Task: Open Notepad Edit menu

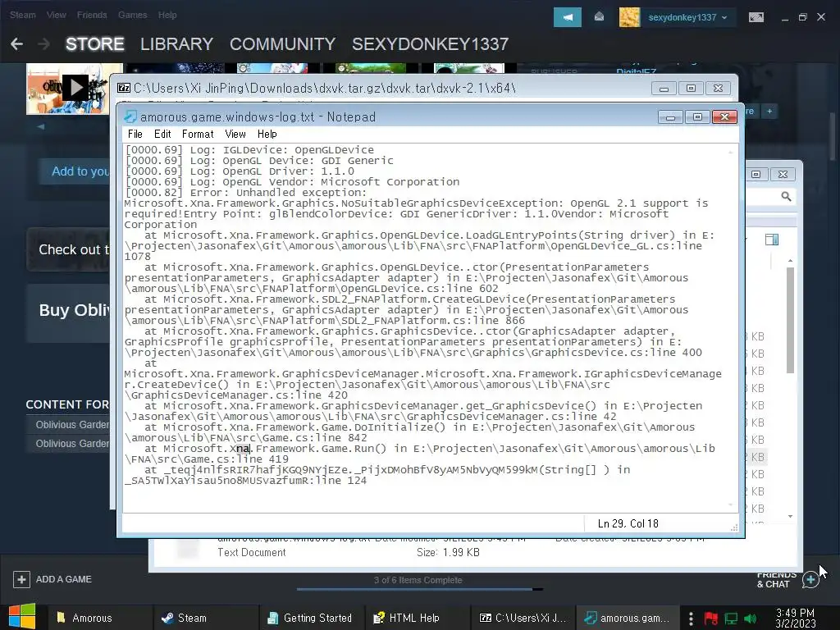Action: (x=162, y=134)
